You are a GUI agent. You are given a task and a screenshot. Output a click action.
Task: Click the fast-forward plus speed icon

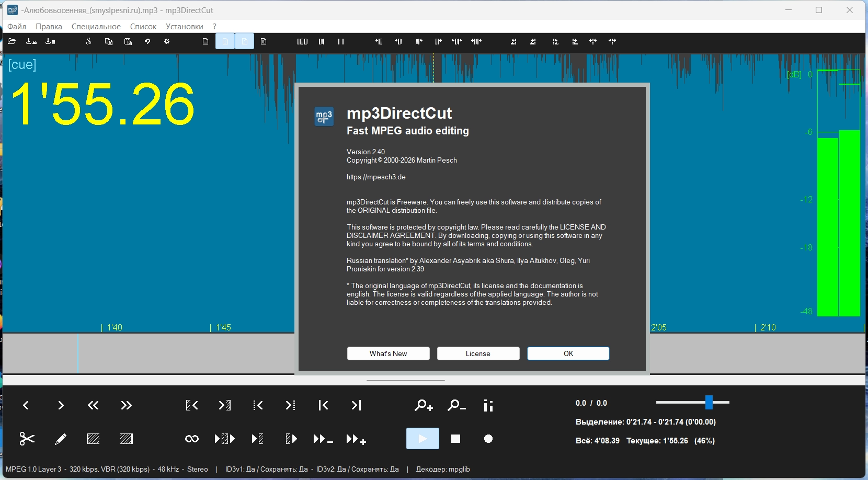(356, 439)
